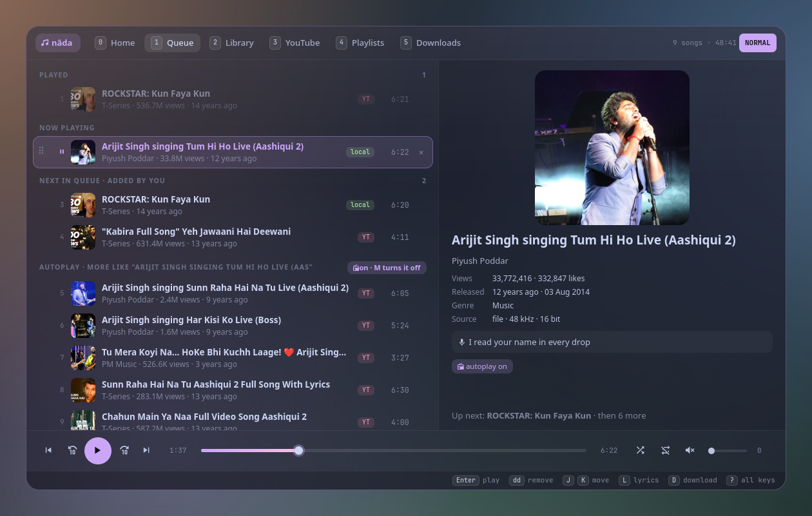The image size is (812, 516).
Task: Click the views count 33,772,416 · 332,847 likes
Action: pyautogui.click(x=539, y=279)
